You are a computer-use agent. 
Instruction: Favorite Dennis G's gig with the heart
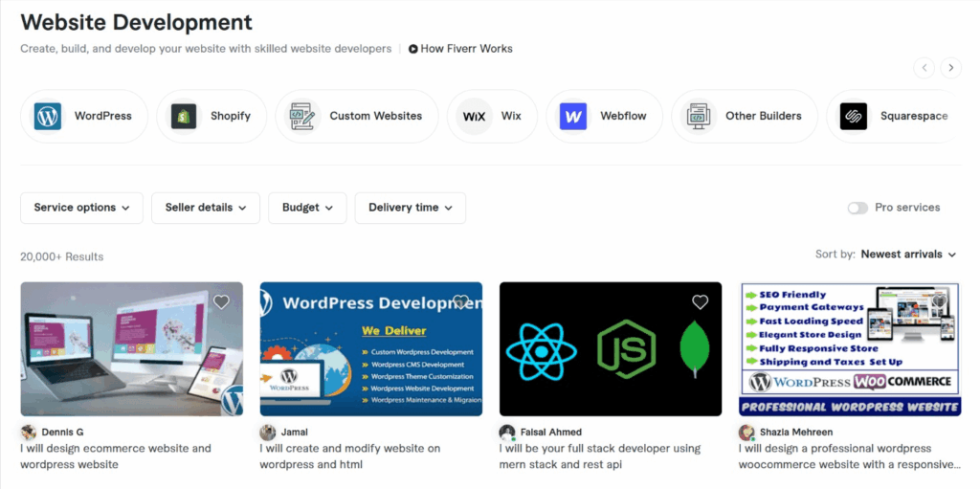(221, 302)
